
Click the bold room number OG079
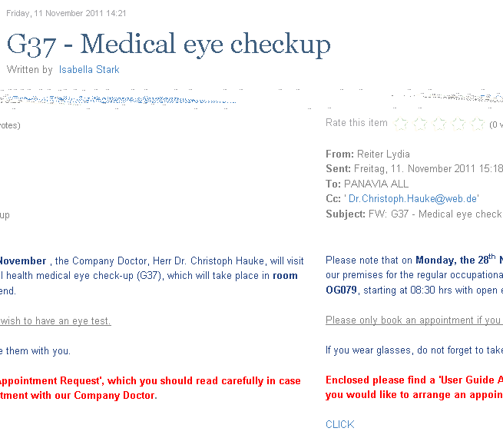(341, 290)
